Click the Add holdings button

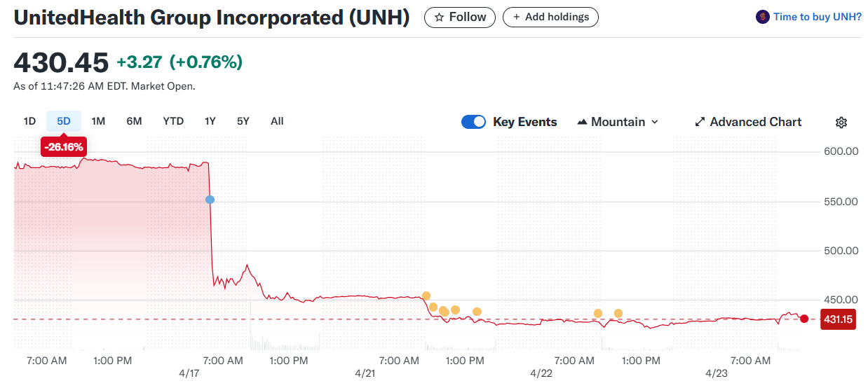550,17
